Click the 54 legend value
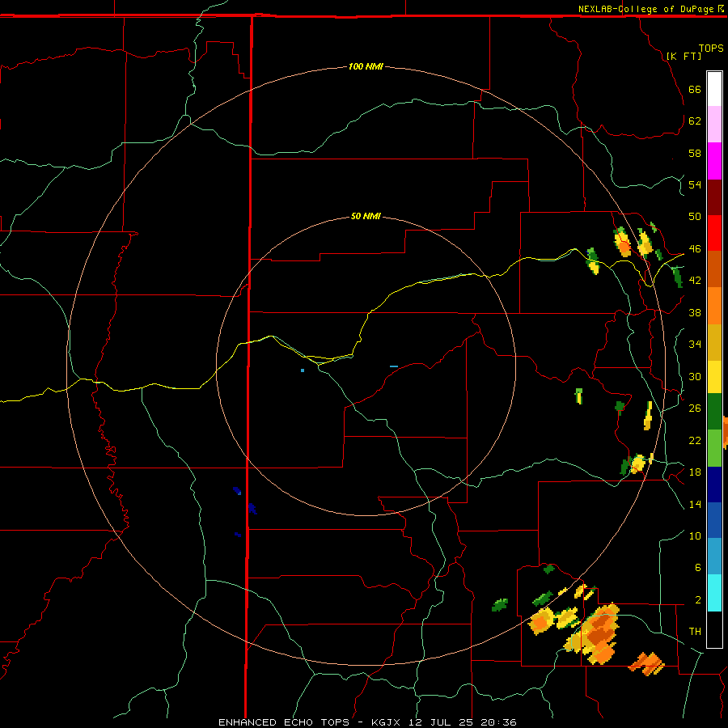Image resolution: width=728 pixels, height=728 pixels. point(695,184)
